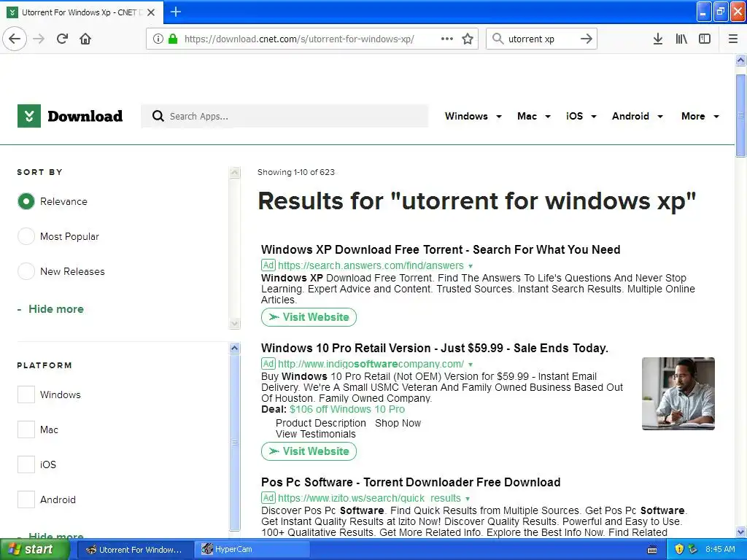Viewport: 747px width, 560px height.
Task: Open the View Testimonials sitelink
Action: coord(315,435)
